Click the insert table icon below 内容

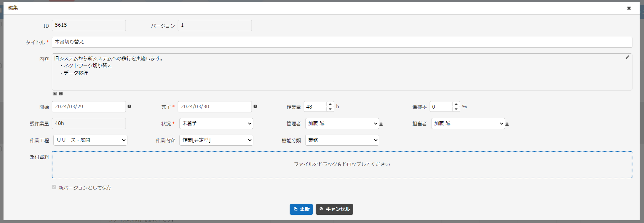(61, 94)
